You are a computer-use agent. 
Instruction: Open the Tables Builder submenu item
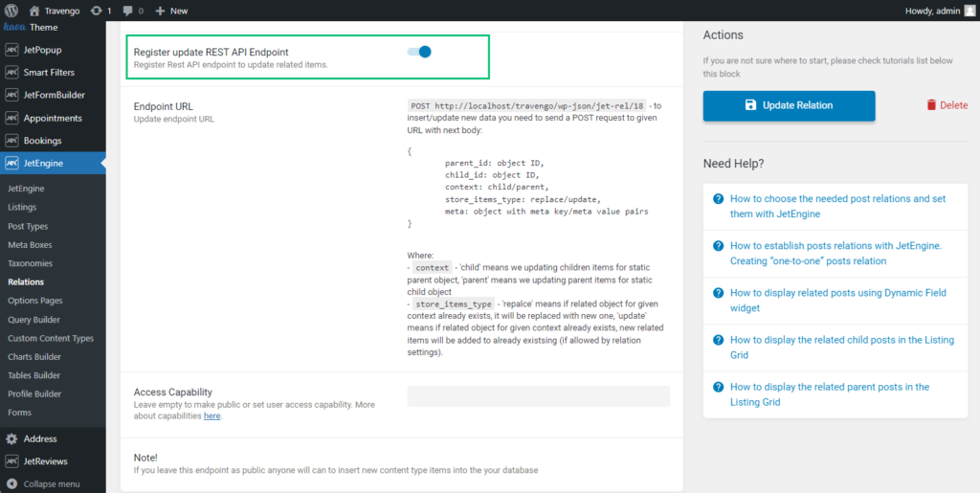[33, 375]
